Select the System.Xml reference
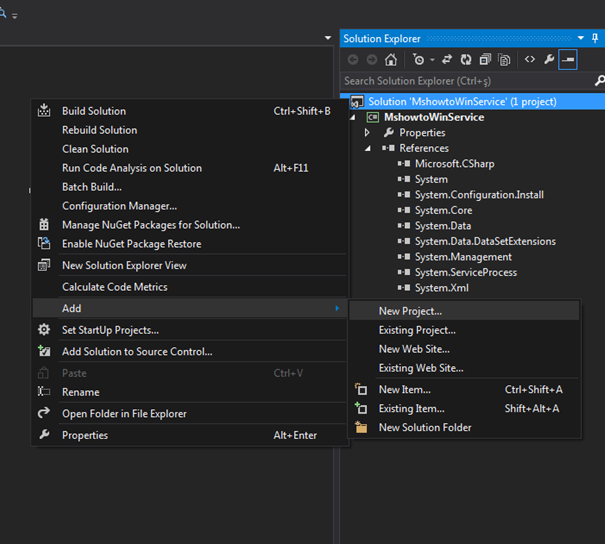This screenshot has width=605, height=544. tap(441, 288)
